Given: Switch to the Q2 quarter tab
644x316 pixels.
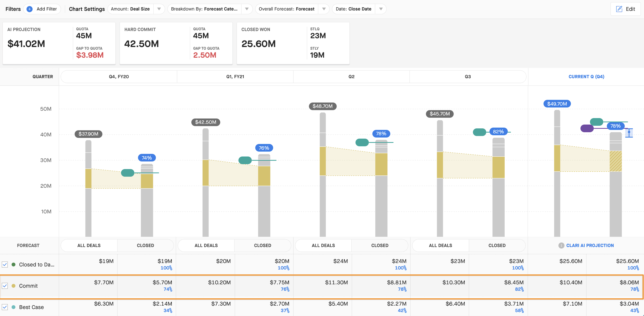Looking at the screenshot, I should coord(352,77).
